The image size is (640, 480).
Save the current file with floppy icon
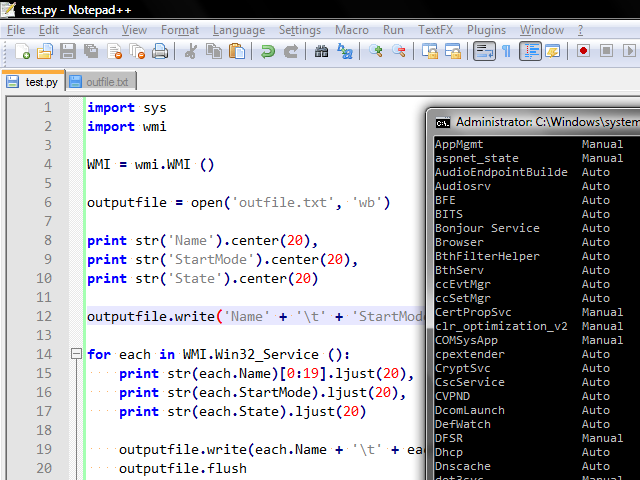pyautogui.click(x=68, y=51)
